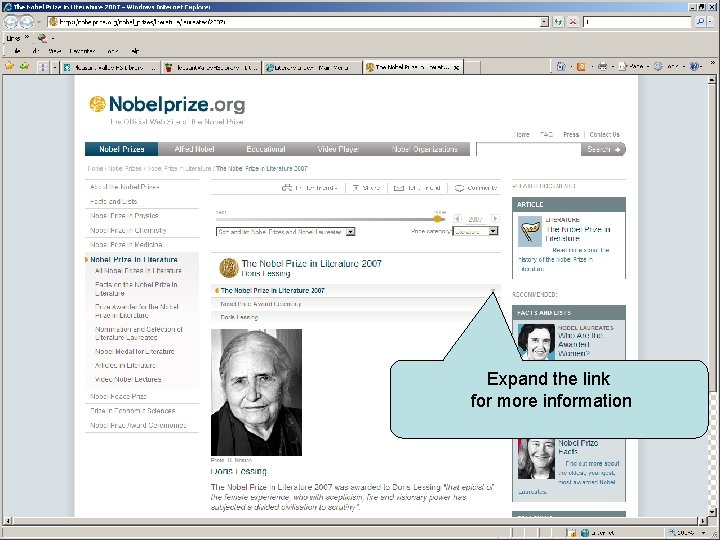This screenshot has height=540, width=720.
Task: Click Add to Favorites star-plus icon
Action: pyautogui.click(x=24, y=67)
